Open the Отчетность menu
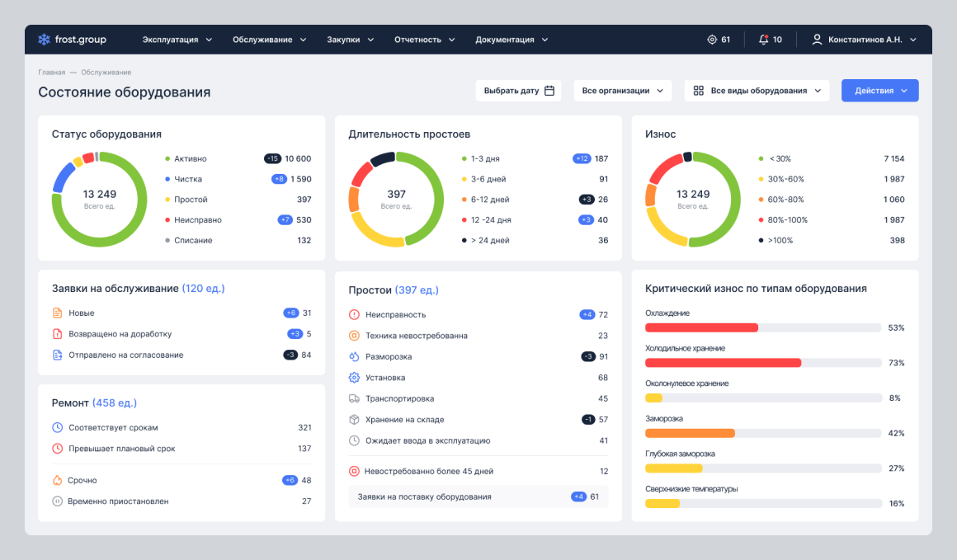 (425, 40)
